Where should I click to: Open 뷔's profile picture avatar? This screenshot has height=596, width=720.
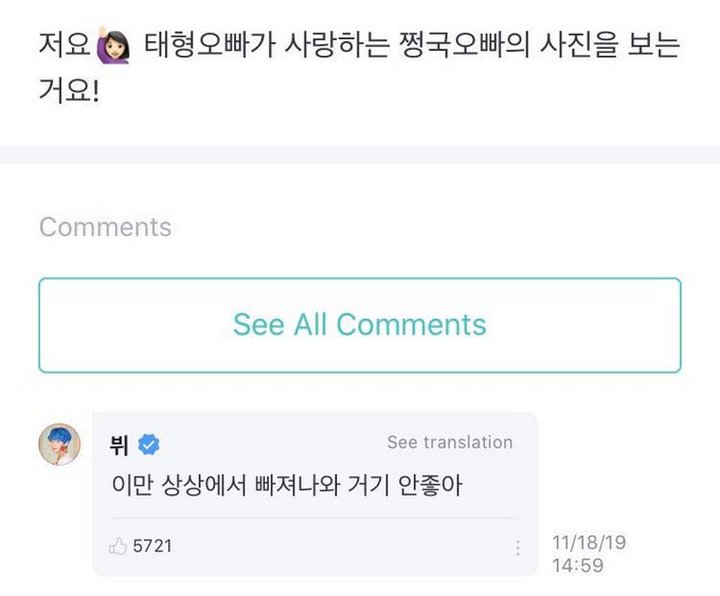[x=60, y=443]
